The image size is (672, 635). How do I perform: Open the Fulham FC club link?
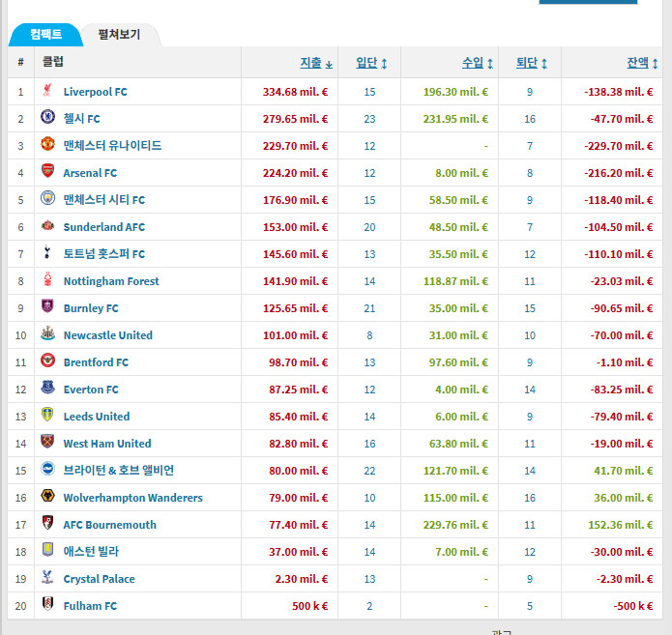tap(90, 606)
